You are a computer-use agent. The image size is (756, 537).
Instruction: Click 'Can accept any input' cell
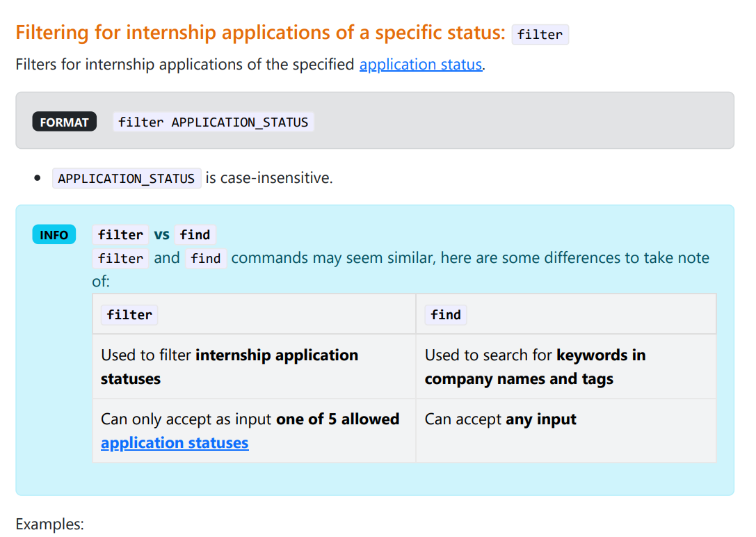[566, 431]
